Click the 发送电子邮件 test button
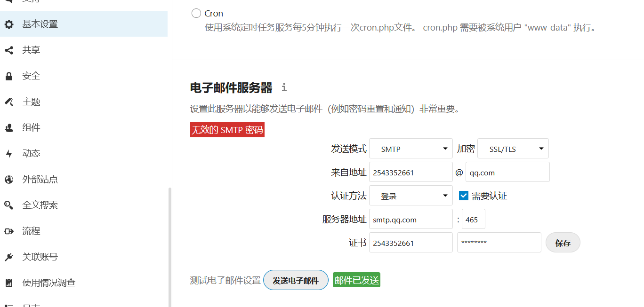The height and width of the screenshot is (307, 644). pos(296,280)
